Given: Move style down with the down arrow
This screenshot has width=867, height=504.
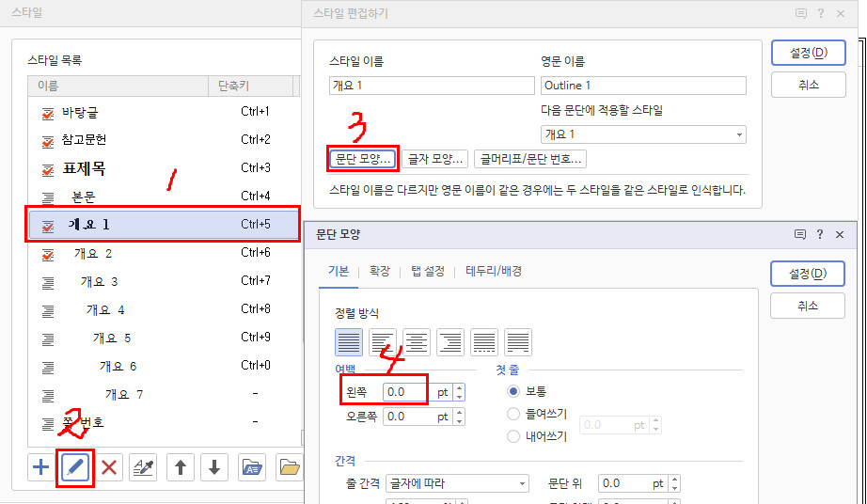Looking at the screenshot, I should click(x=213, y=467).
